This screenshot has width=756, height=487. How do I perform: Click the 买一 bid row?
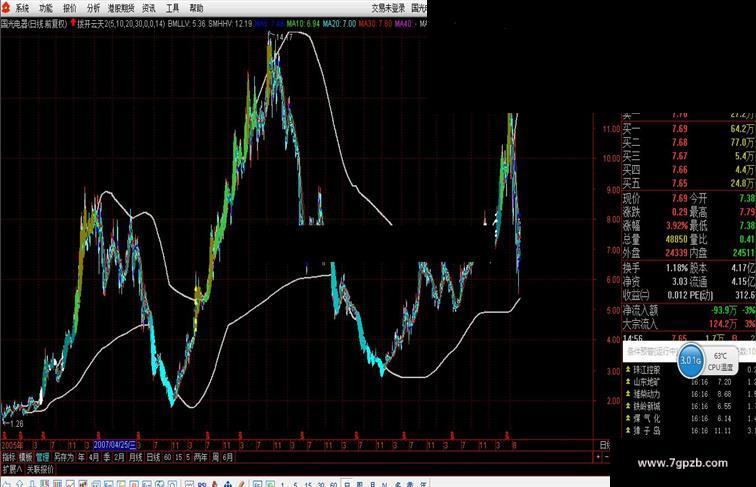coord(688,129)
